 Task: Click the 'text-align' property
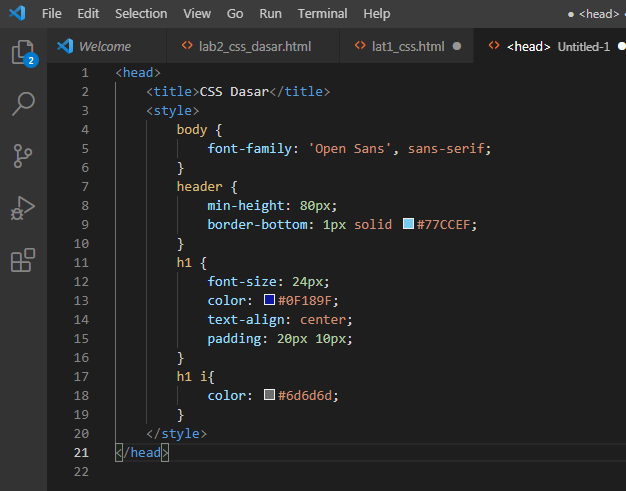click(x=246, y=319)
